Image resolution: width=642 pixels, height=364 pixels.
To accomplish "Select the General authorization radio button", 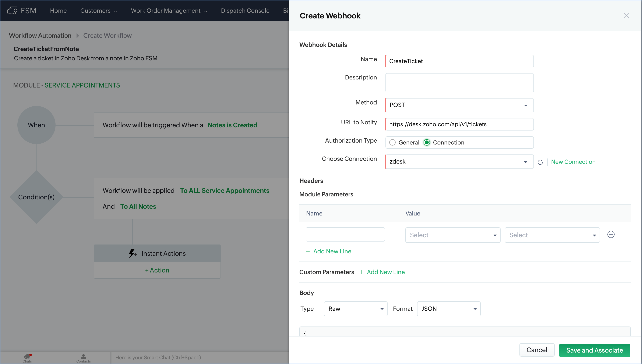I will pyautogui.click(x=392, y=143).
